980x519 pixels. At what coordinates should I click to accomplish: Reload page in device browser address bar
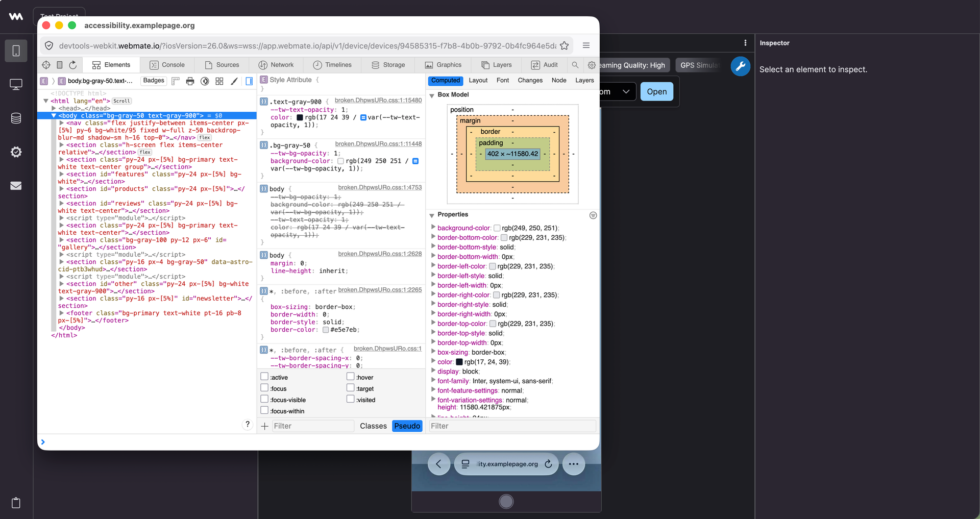click(548, 464)
